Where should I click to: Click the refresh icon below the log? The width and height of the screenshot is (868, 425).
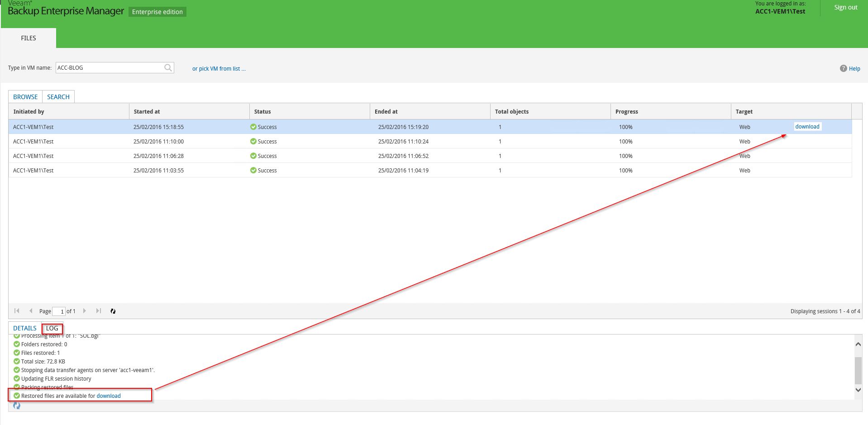coord(17,406)
